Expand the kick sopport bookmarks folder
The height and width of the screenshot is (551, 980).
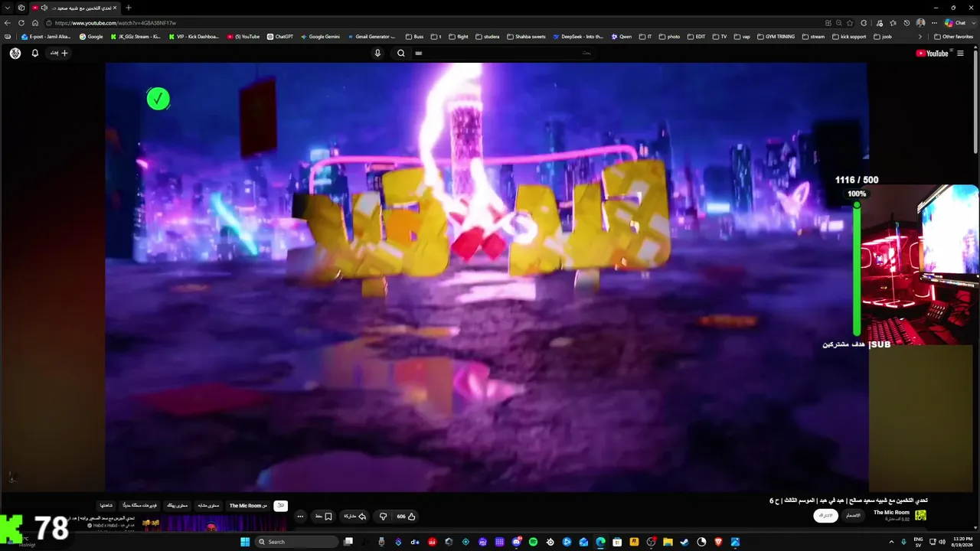(x=851, y=37)
